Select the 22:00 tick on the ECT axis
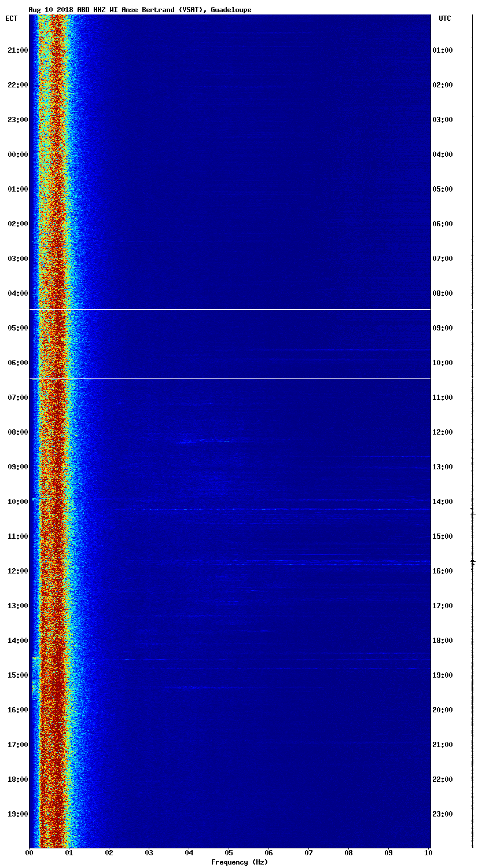The image size is (493, 868). pos(17,85)
